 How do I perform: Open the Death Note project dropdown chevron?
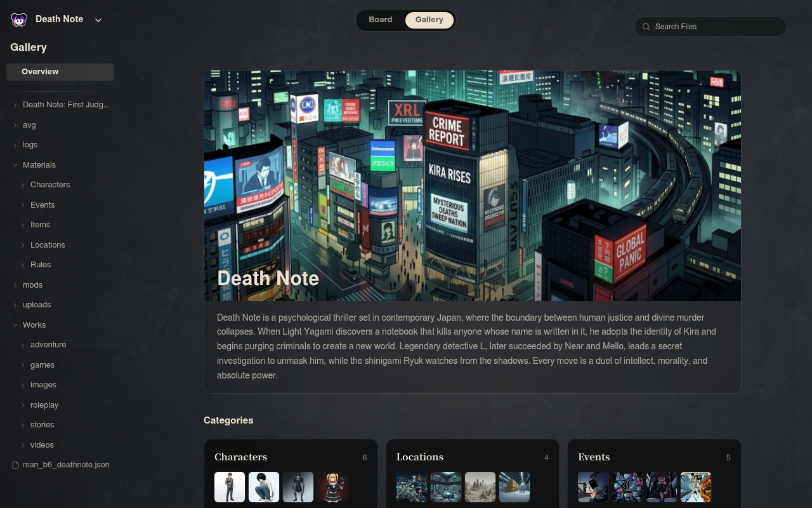(x=98, y=20)
